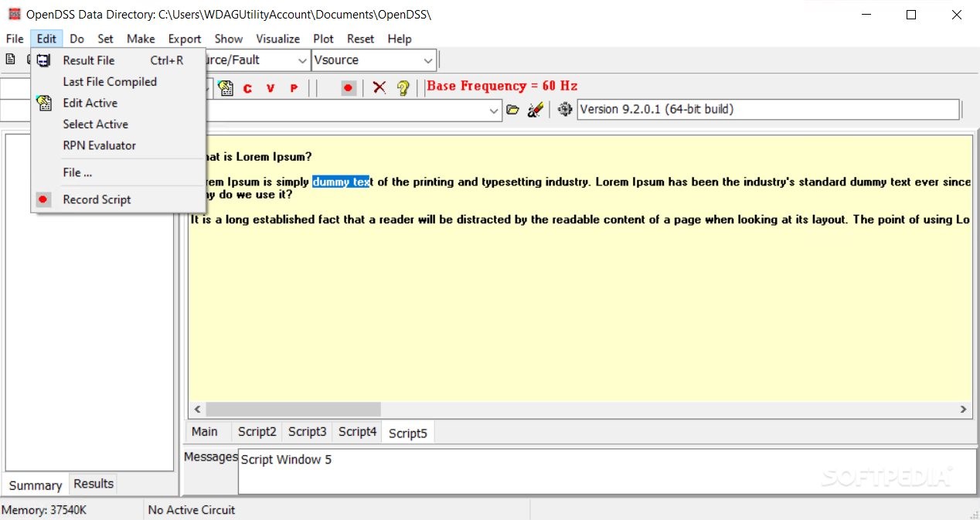Screen dimensions: 980x520
Task: Switch to the Summary tab
Action: (36, 485)
